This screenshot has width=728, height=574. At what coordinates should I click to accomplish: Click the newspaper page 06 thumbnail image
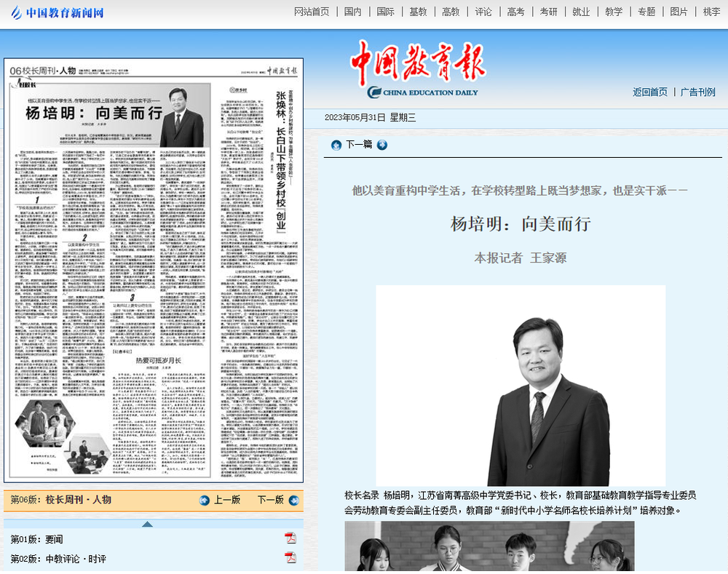[154, 271]
